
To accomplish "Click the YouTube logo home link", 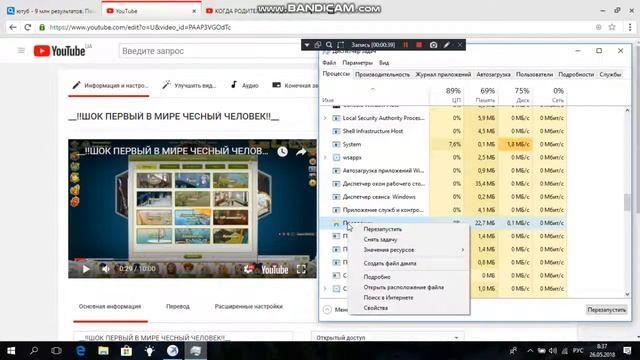I will (60, 51).
